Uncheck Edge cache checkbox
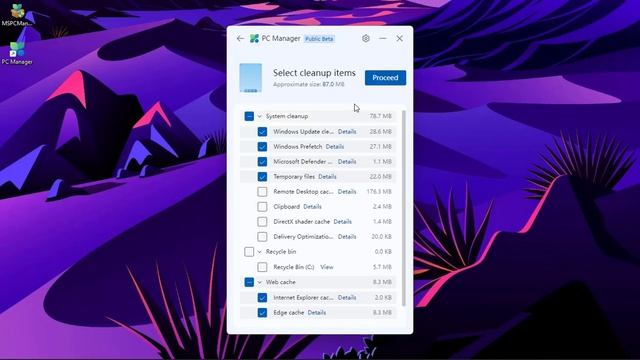 click(262, 313)
